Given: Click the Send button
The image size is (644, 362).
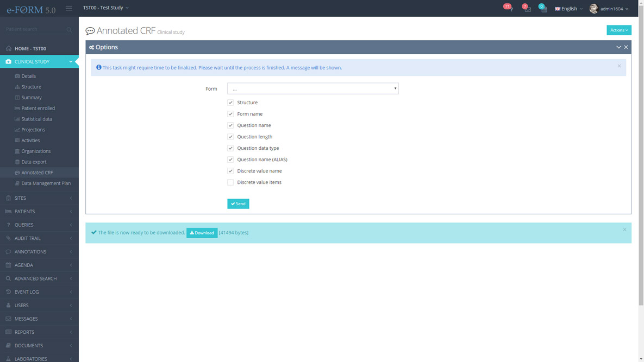Looking at the screenshot, I should click(238, 204).
